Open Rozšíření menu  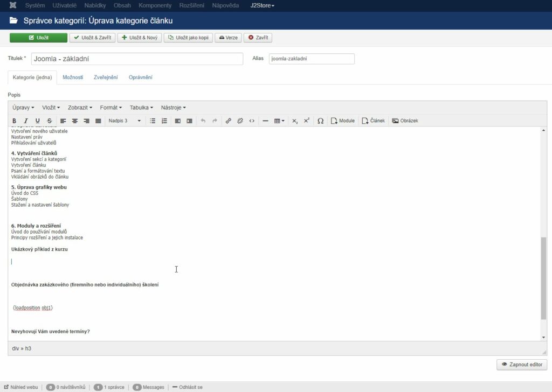[191, 5]
